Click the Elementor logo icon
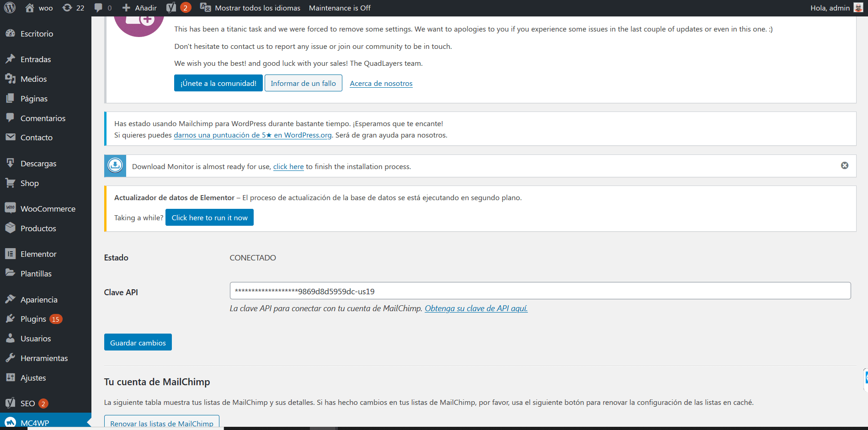The width and height of the screenshot is (868, 430). click(10, 254)
